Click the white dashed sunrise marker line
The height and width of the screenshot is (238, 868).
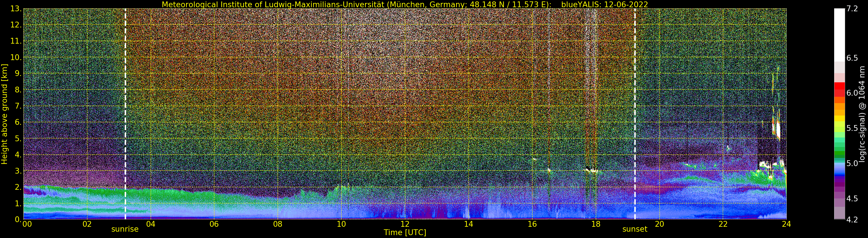[125, 114]
